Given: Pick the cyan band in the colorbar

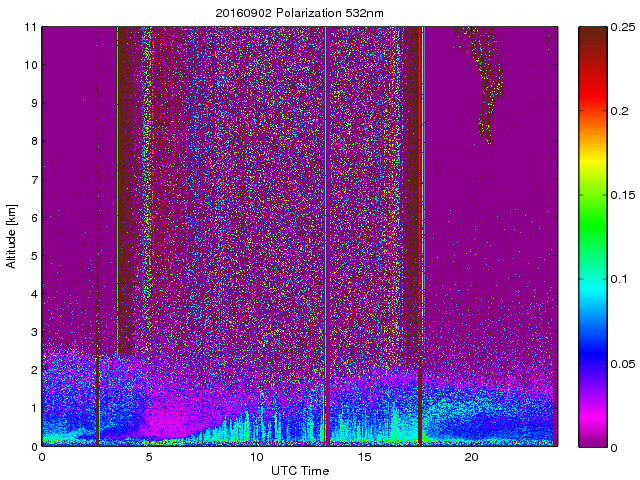Looking at the screenshot, I should click(594, 290).
